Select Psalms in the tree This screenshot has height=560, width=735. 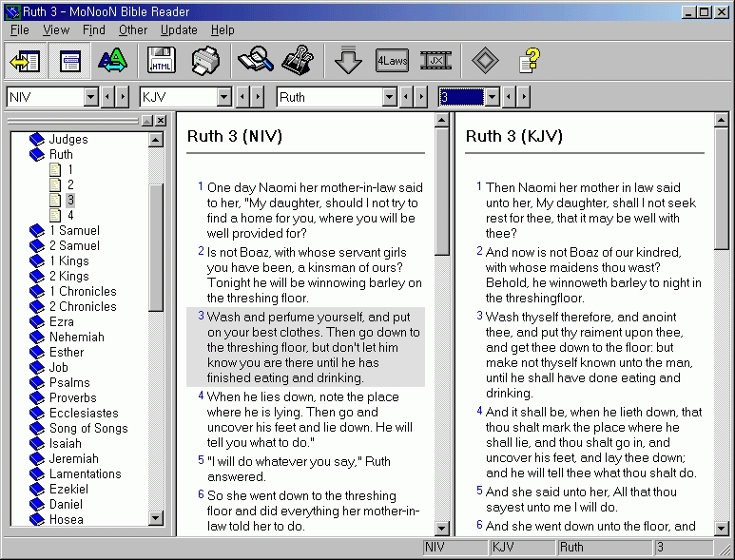click(x=69, y=382)
